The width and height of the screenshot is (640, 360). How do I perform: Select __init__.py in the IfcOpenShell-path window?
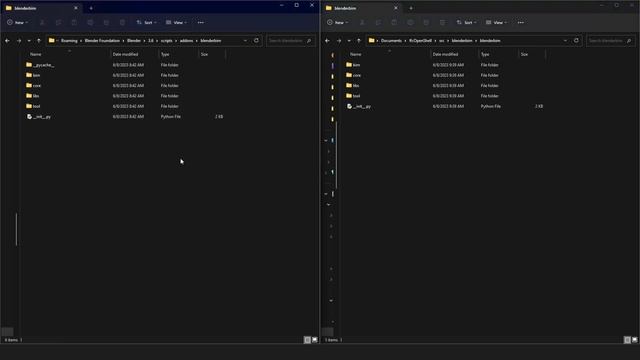359,106
